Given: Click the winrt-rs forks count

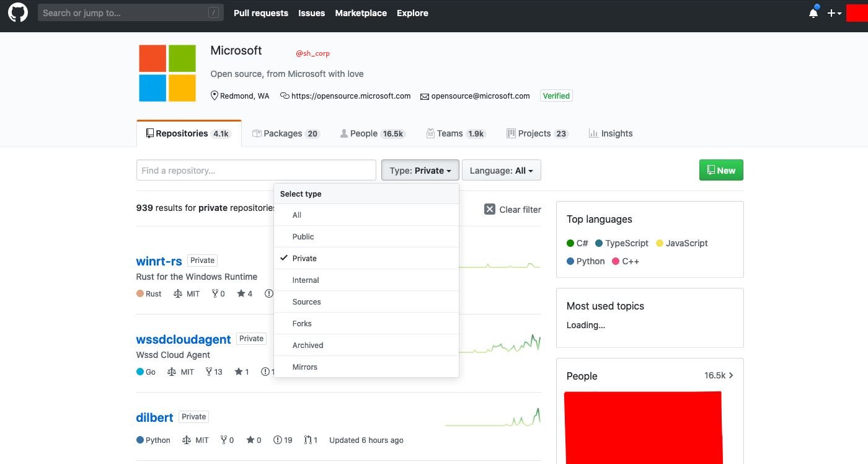Looking at the screenshot, I should click(218, 293).
